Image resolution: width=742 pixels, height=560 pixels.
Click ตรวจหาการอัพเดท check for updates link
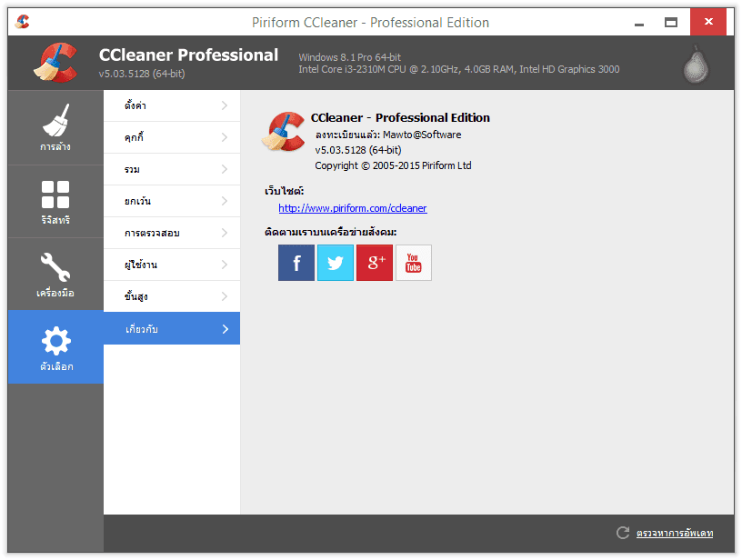point(675,533)
